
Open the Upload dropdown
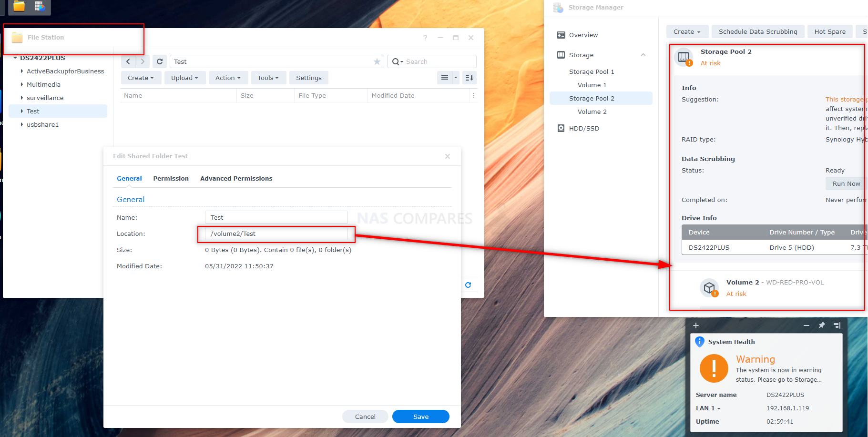[184, 78]
